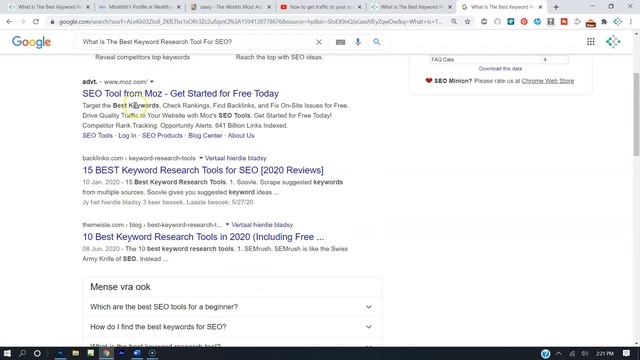The width and height of the screenshot is (640, 360).
Task: Click the page vertical scrollbar thumb
Action: click(x=636, y=114)
